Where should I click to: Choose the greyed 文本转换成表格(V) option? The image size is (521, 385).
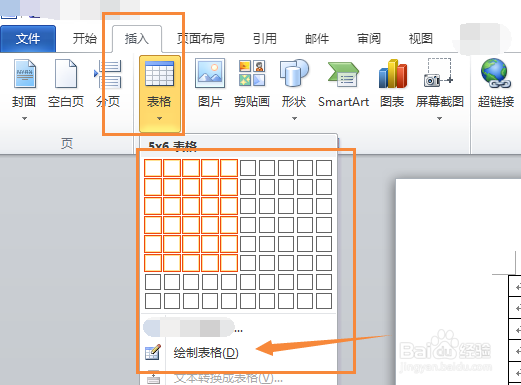point(228,378)
